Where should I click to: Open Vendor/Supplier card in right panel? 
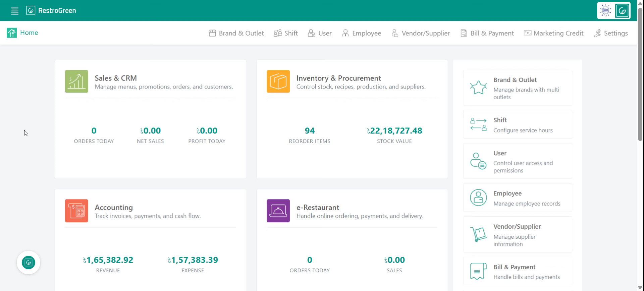click(x=518, y=234)
